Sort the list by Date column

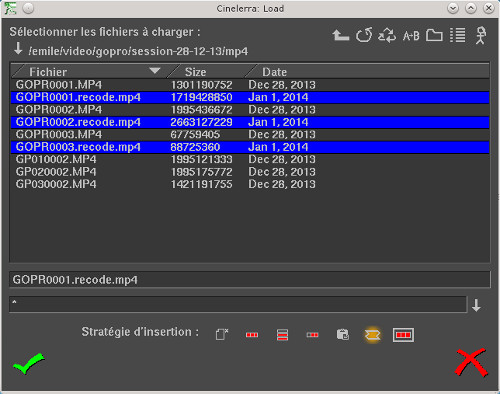[274, 72]
